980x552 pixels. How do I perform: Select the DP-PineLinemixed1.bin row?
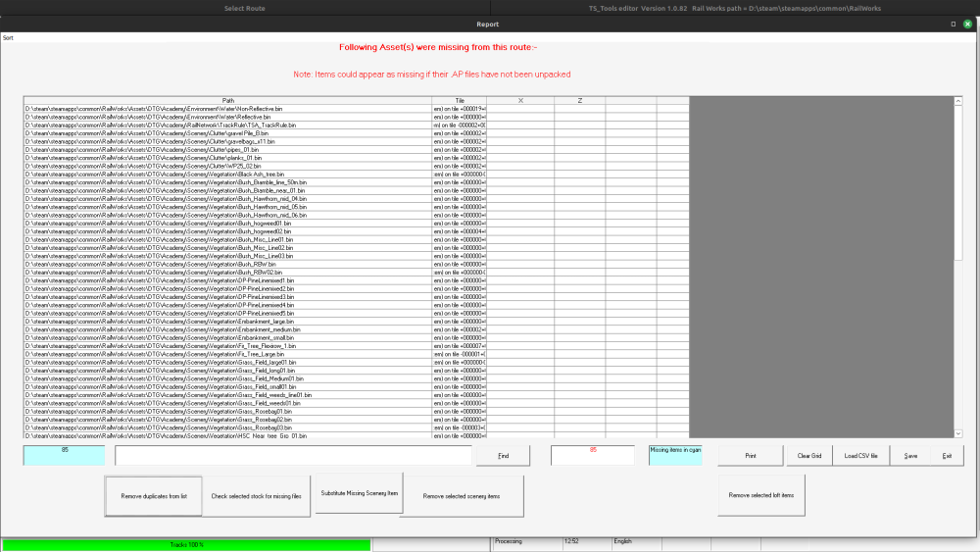click(x=357, y=280)
